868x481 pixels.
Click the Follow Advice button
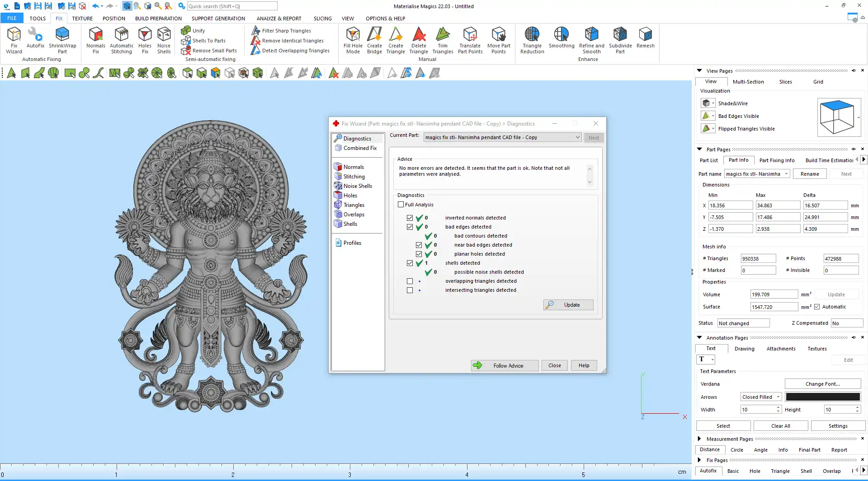click(505, 365)
